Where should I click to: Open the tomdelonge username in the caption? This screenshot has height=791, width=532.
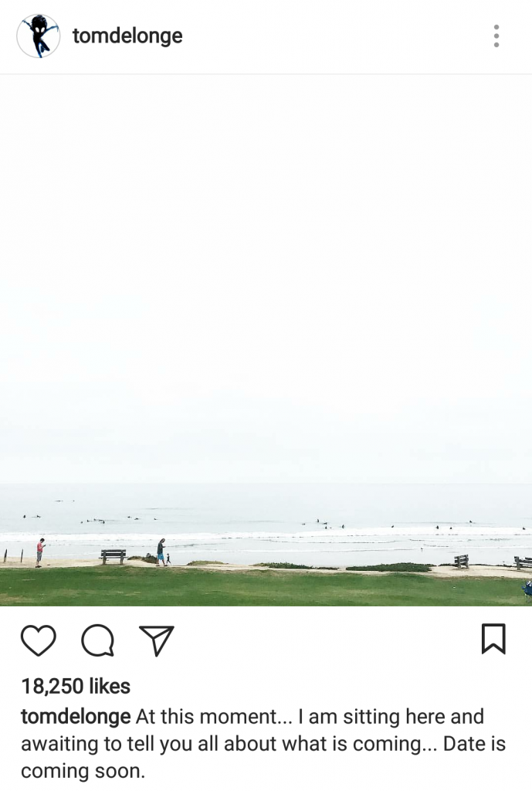76,716
